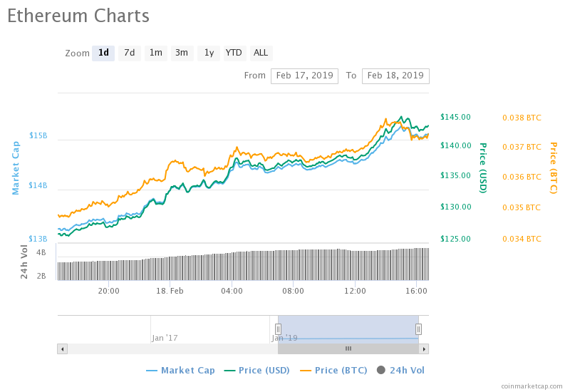Click the 0.036 BTC axis label

522,177
